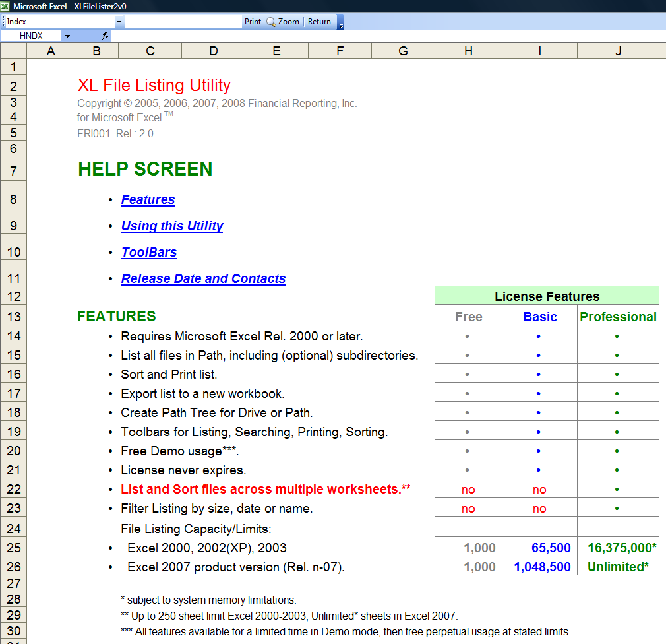This screenshot has width=666, height=644.
Task: Open the toolbar options arrow after Return
Action: (340, 22)
